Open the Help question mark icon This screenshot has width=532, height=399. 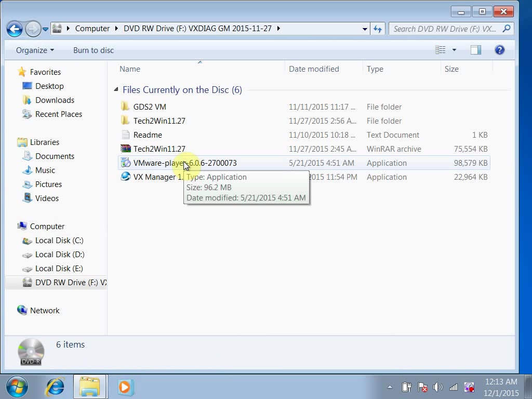coord(499,50)
